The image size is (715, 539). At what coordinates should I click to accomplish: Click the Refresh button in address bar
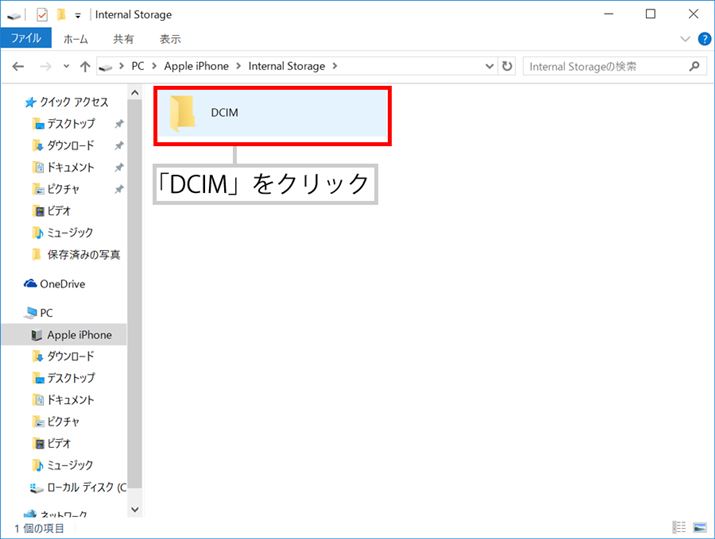508,66
